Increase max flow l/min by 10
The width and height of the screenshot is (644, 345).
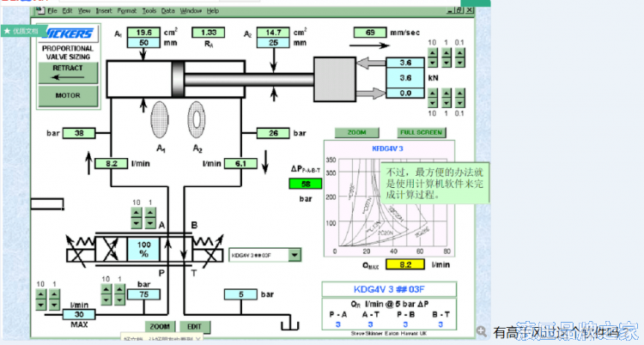(43, 294)
